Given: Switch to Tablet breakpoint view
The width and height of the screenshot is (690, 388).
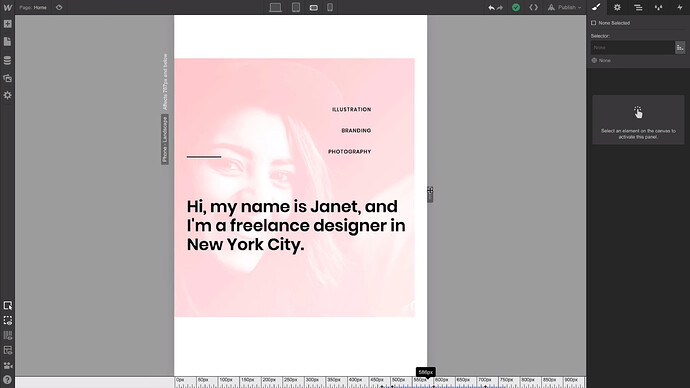Looking at the screenshot, I should (x=296, y=7).
